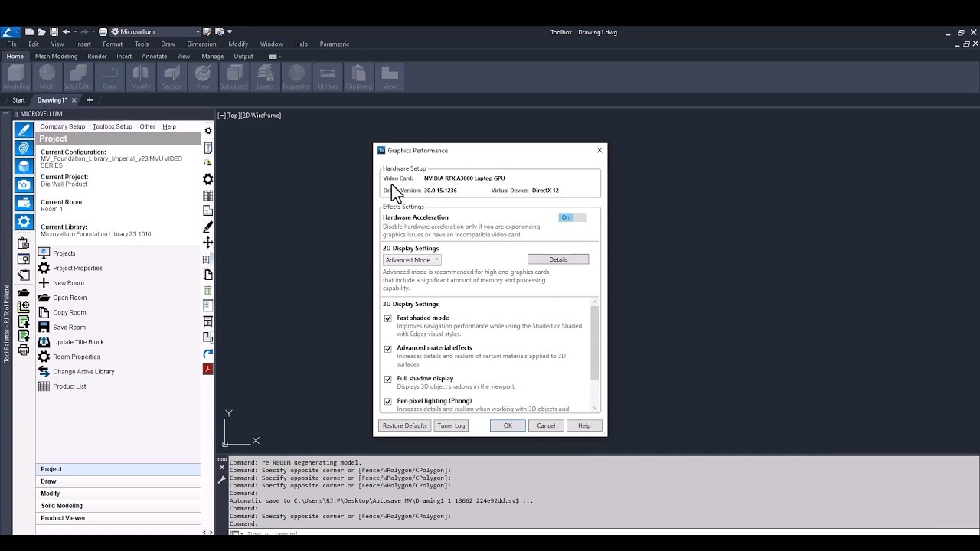Click the printer icon in the left strip
The image size is (980, 551).
[x=24, y=350]
